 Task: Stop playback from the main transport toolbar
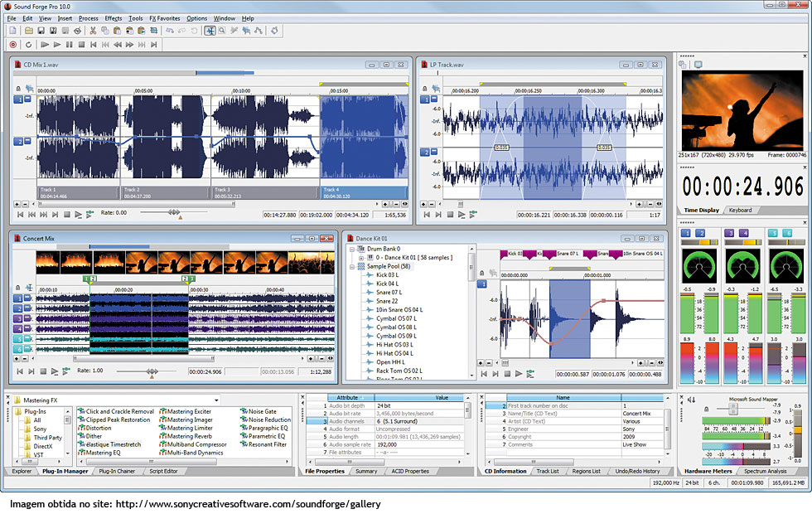pyautogui.click(x=81, y=45)
